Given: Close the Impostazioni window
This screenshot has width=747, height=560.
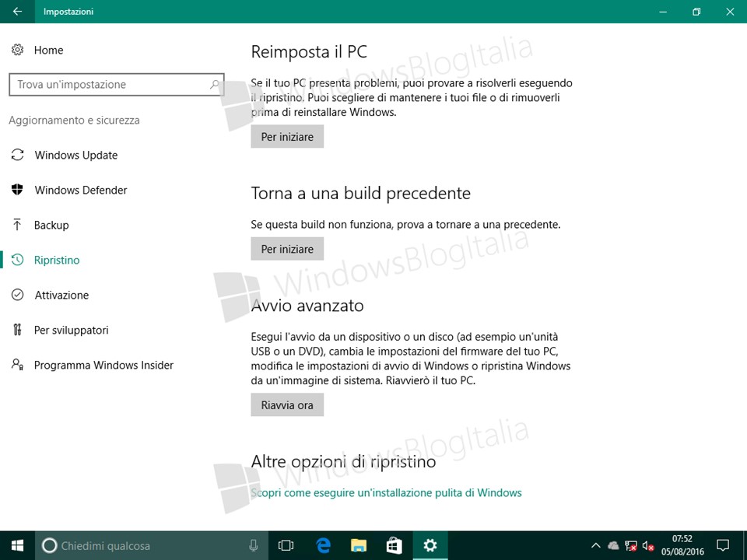Looking at the screenshot, I should pos(730,12).
